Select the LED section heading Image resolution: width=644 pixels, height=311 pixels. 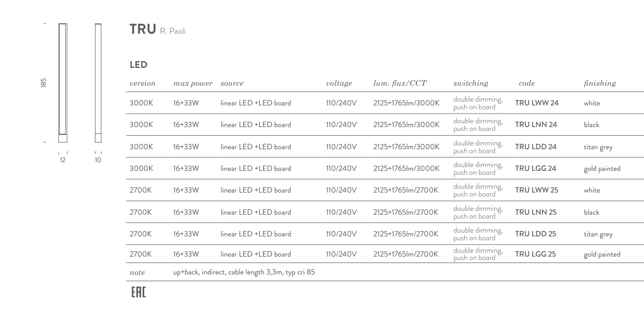pos(138,65)
